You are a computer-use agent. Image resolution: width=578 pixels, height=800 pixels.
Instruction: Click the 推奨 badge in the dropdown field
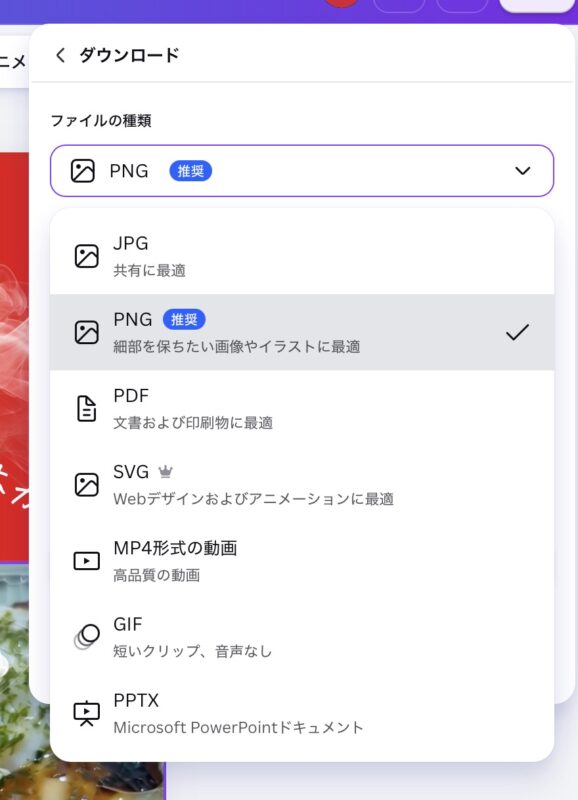[x=191, y=171]
